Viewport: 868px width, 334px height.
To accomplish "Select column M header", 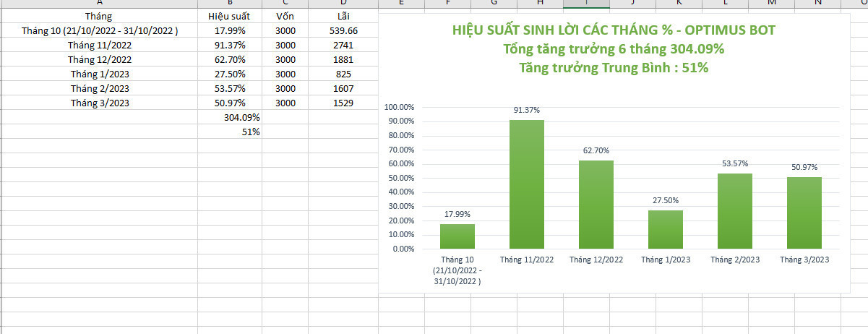I will [x=771, y=4].
